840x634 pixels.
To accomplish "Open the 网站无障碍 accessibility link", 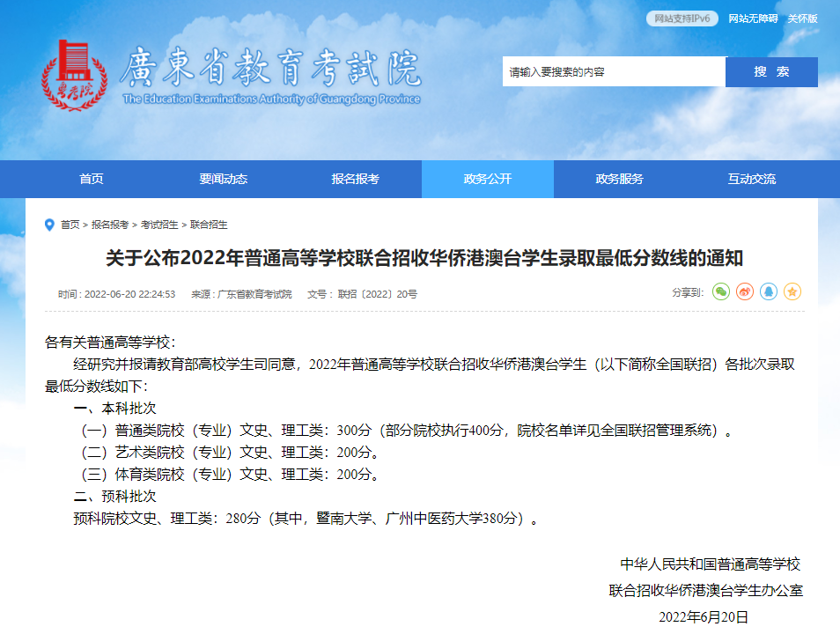I will (753, 18).
